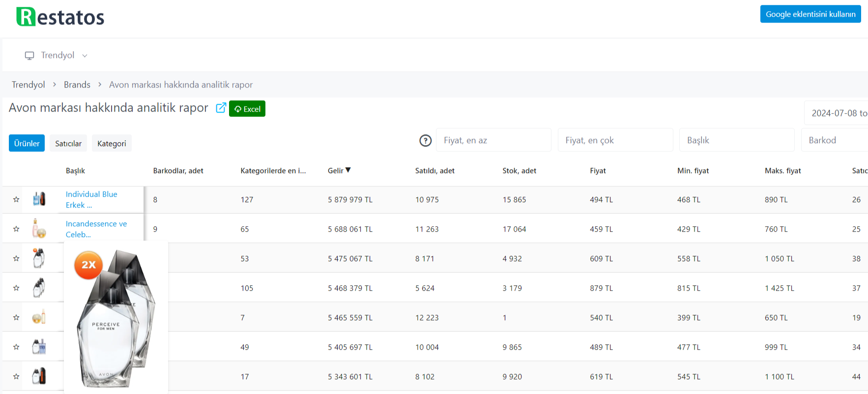Image resolution: width=868 pixels, height=394 pixels.
Task: Toggle star on the 5 465 559 TL row
Action: (16, 318)
